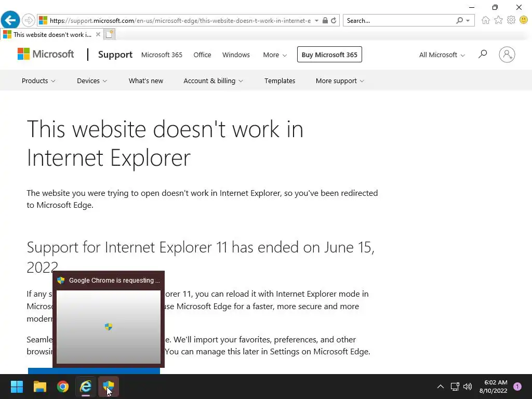Click the Buy Microsoft 365 button
The image size is (532, 399).
point(329,54)
